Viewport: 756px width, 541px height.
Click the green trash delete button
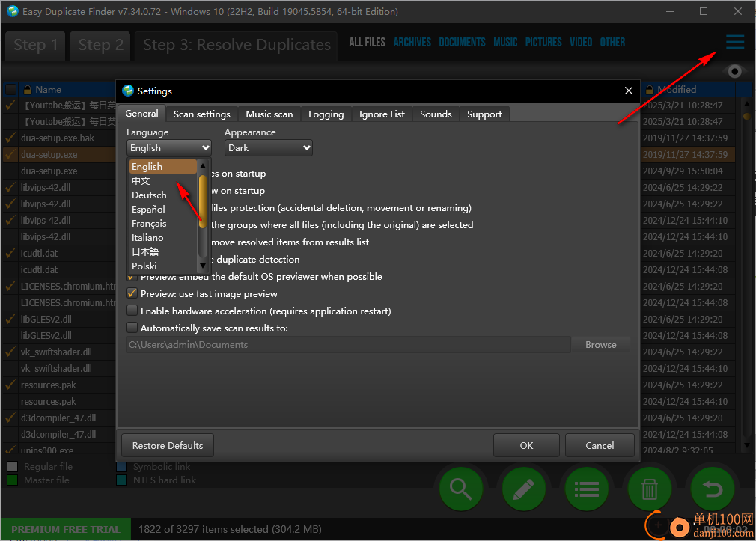[650, 489]
